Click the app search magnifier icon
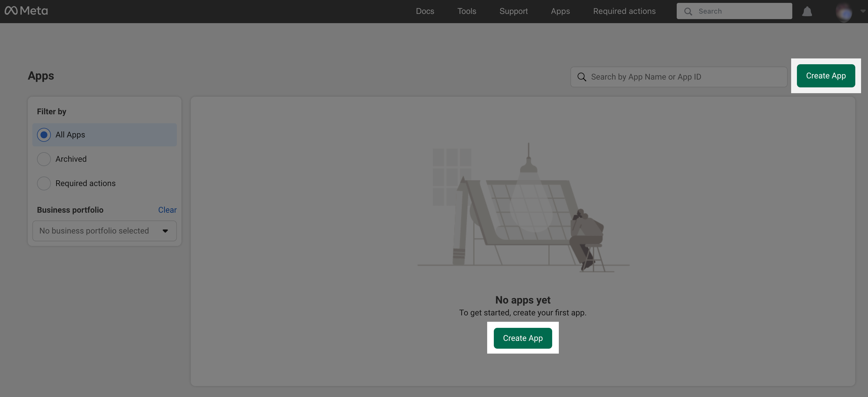Image resolution: width=868 pixels, height=397 pixels. (582, 77)
